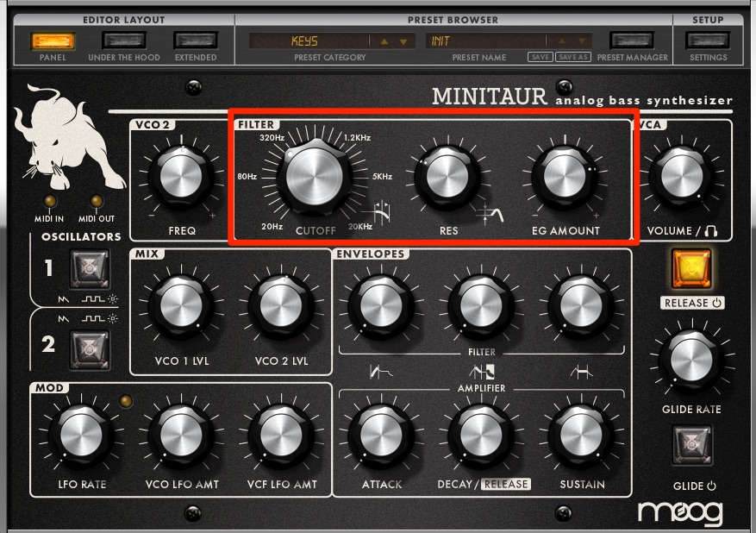The height and width of the screenshot is (533, 756).
Task: Click the MIDI OUT indicator light
Action: pos(97,201)
